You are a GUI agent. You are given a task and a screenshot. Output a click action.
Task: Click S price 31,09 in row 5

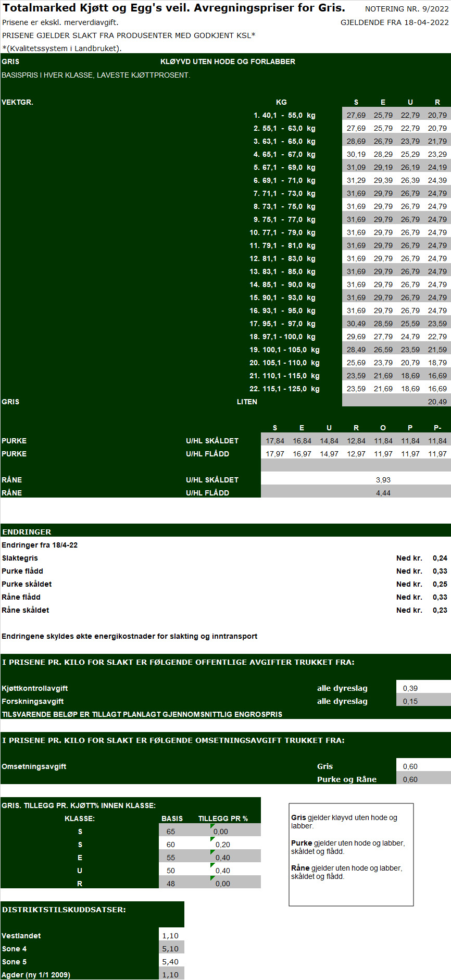356,167
